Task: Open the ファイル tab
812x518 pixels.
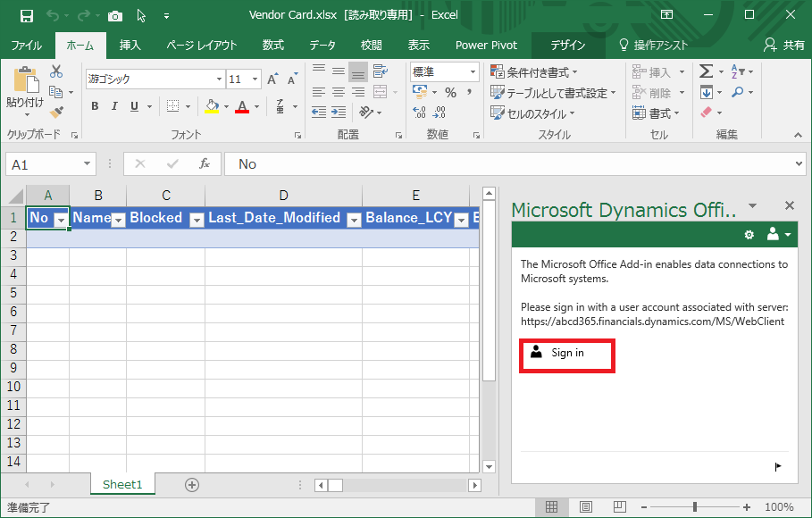Action: pos(27,46)
